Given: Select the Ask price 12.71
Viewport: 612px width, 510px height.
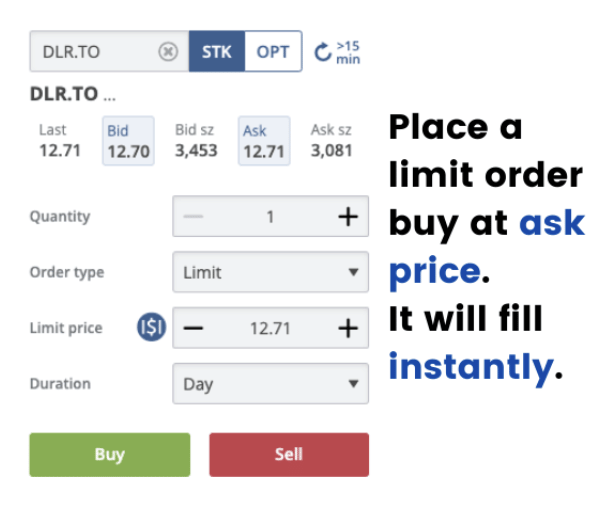Looking at the screenshot, I should (265, 142).
